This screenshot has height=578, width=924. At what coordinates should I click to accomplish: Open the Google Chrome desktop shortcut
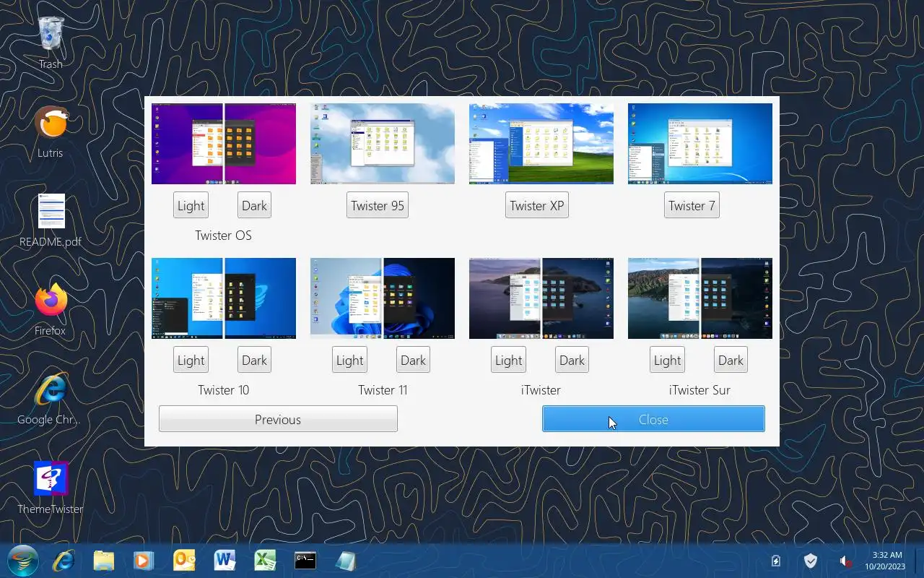[x=51, y=389]
